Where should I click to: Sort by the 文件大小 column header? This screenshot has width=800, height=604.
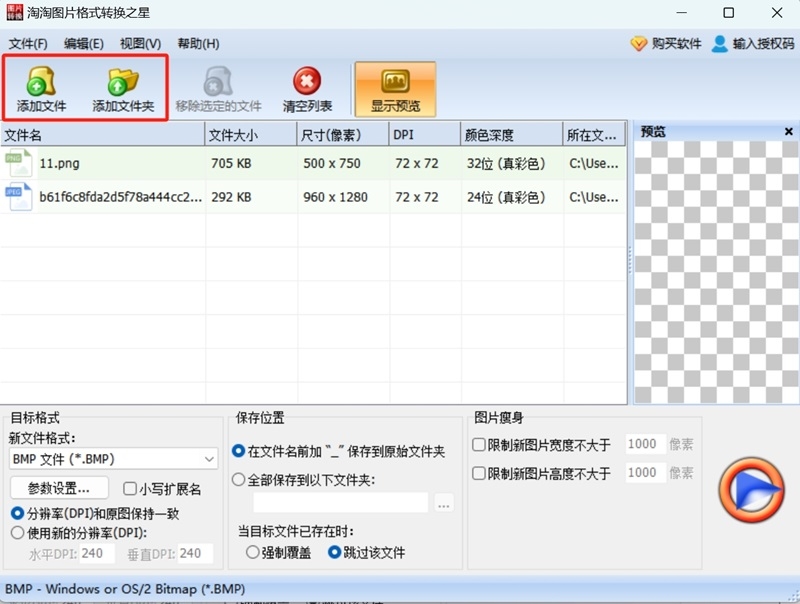tap(251, 135)
